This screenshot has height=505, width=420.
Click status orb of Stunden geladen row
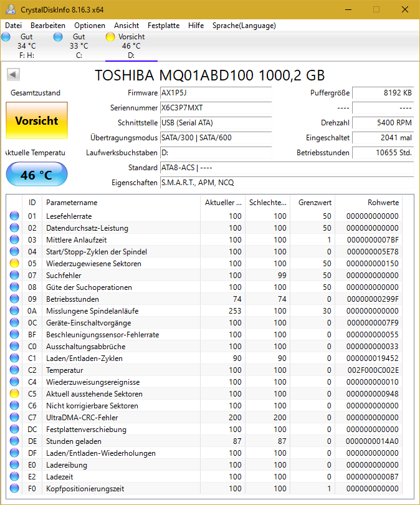[x=14, y=441]
